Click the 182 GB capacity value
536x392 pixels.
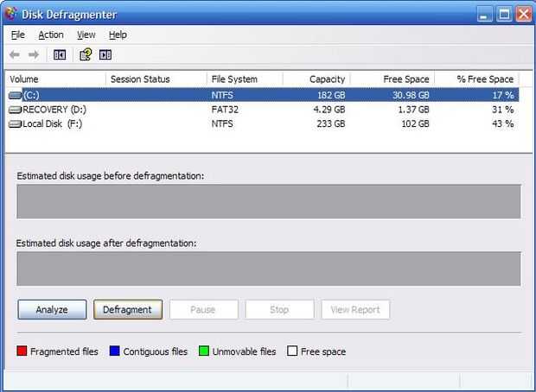pos(331,95)
